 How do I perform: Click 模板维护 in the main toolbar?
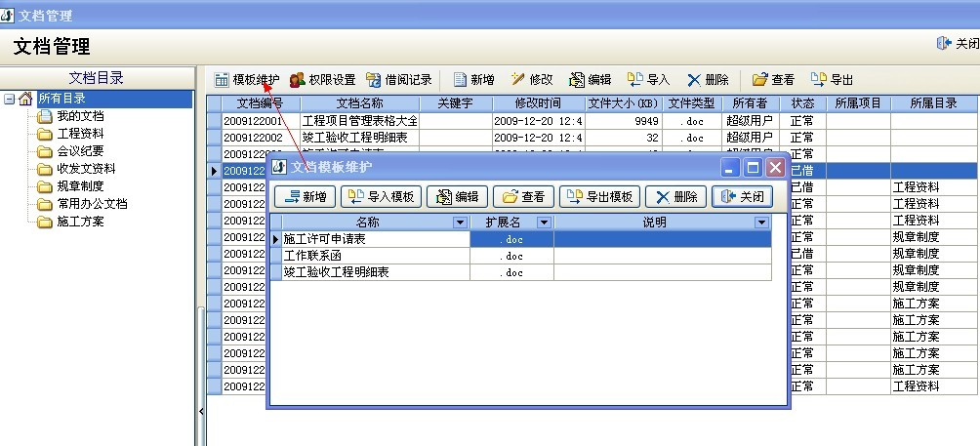246,80
